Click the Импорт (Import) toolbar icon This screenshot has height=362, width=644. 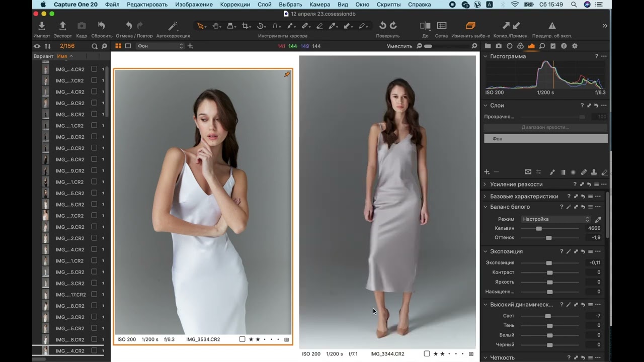(42, 26)
